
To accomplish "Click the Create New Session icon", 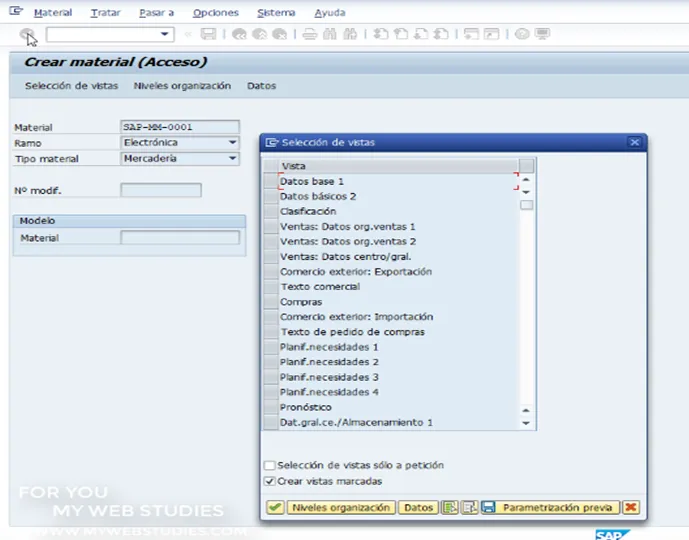I will click(471, 34).
